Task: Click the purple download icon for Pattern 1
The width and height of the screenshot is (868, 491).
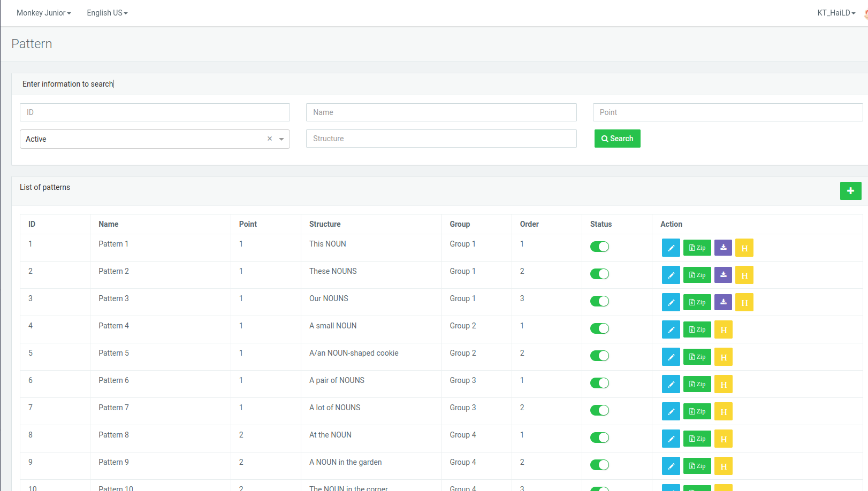Action: pos(723,247)
